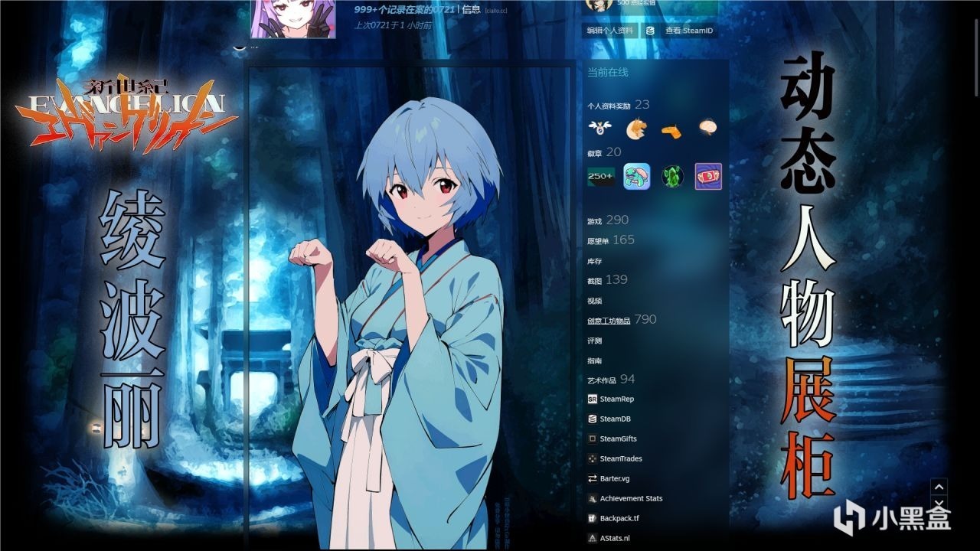Open the Barter.vg text link
The height and width of the screenshot is (551, 980).
coord(615,478)
